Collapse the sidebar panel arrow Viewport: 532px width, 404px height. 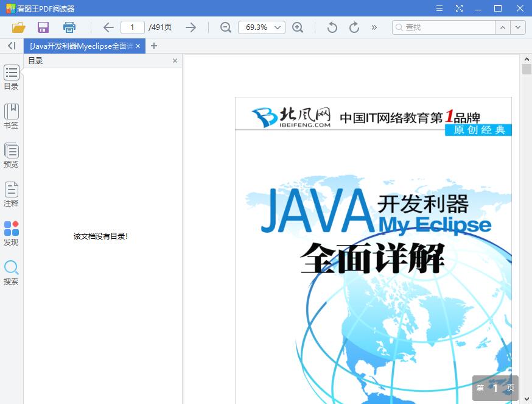12,46
